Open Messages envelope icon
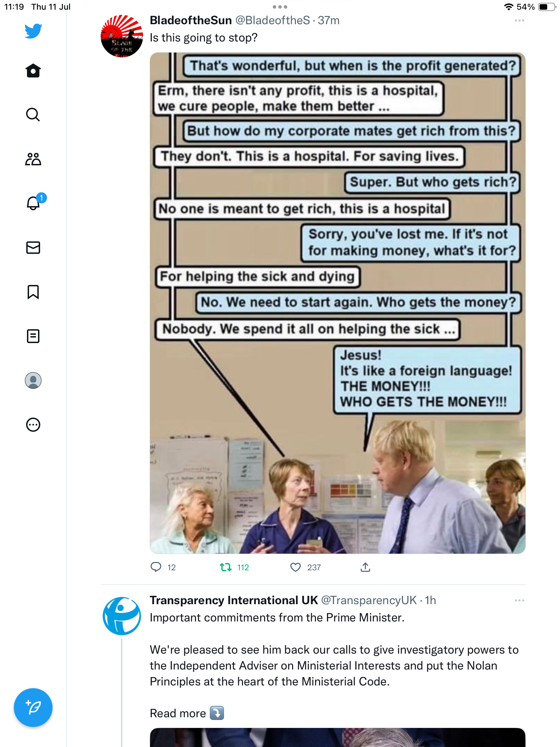The width and height of the screenshot is (560, 747). [33, 248]
